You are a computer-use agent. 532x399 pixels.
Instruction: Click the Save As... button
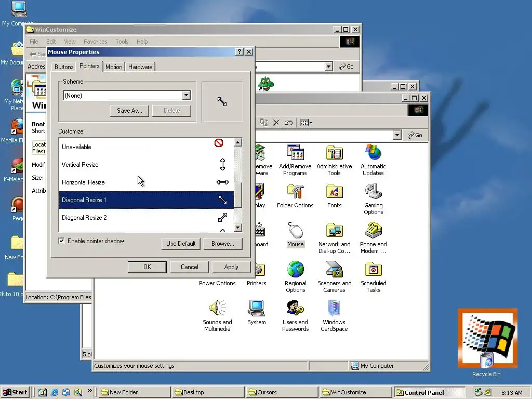coord(129,111)
